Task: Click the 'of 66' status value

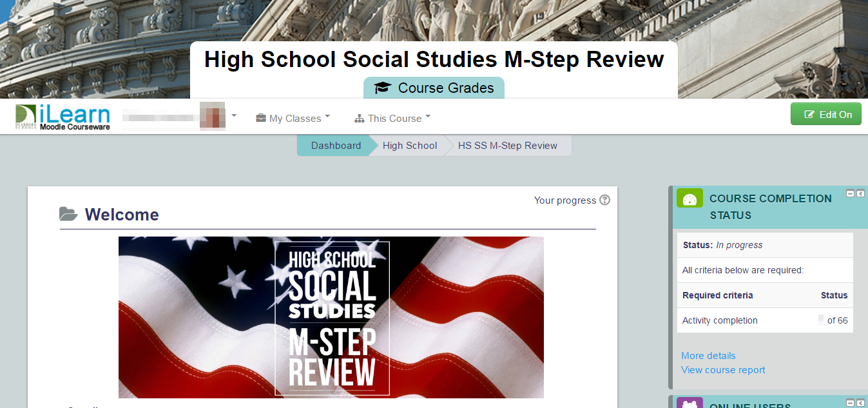Action: (x=837, y=320)
